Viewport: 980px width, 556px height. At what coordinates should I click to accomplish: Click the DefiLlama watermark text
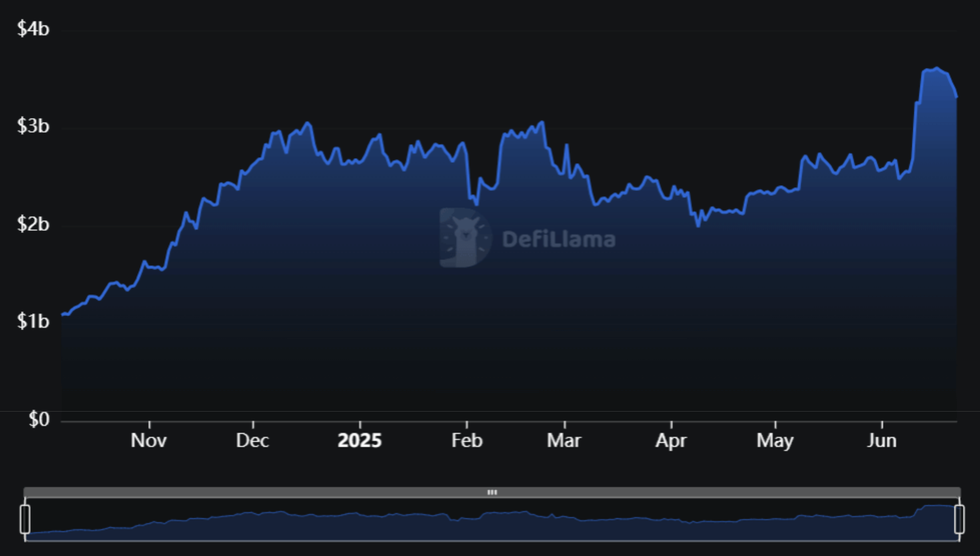point(559,240)
